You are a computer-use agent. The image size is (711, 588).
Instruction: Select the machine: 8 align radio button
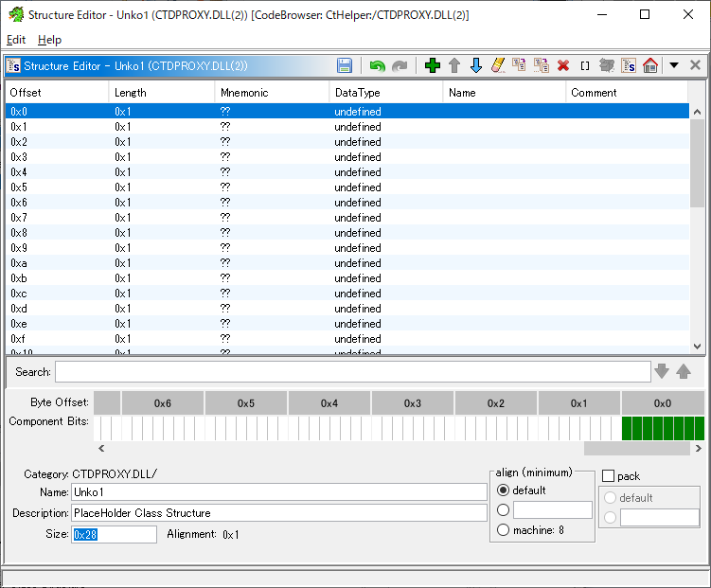click(503, 530)
